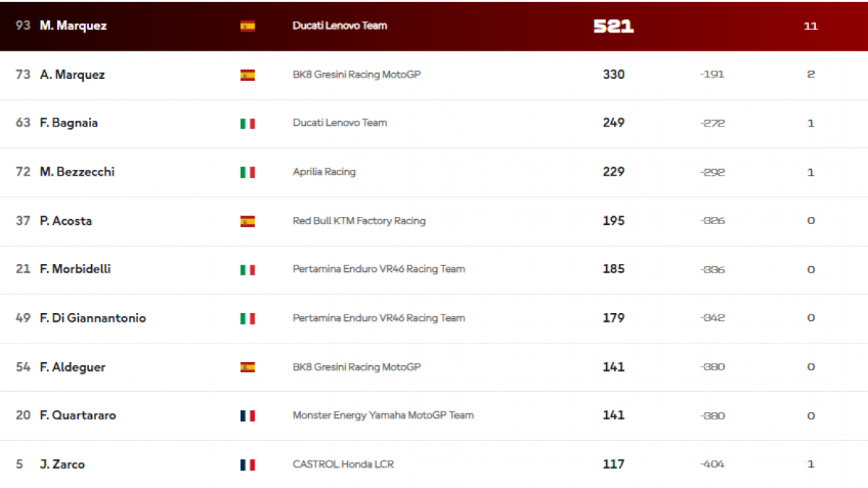The width and height of the screenshot is (868, 488).
Task: Select rider name P. Acosta
Action: (x=66, y=221)
